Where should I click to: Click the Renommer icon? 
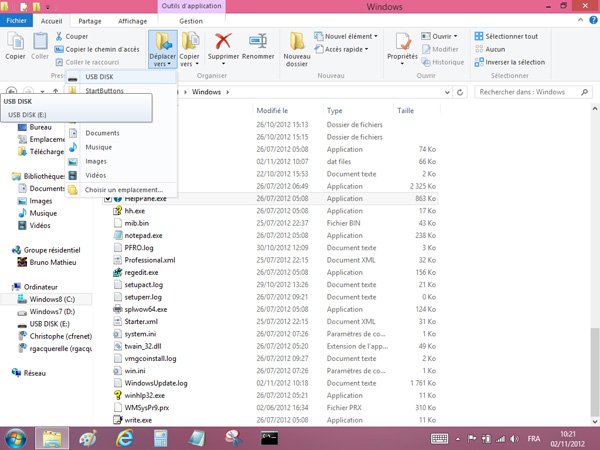(258, 41)
